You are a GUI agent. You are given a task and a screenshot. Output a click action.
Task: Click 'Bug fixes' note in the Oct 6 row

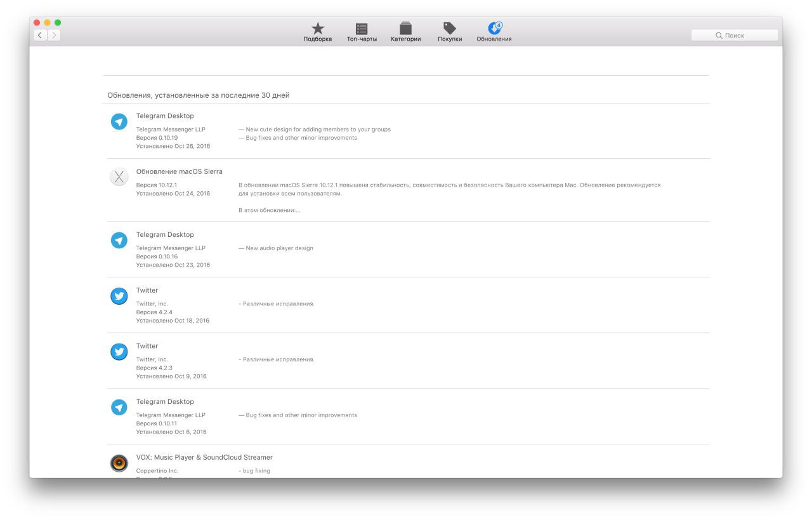(298, 415)
